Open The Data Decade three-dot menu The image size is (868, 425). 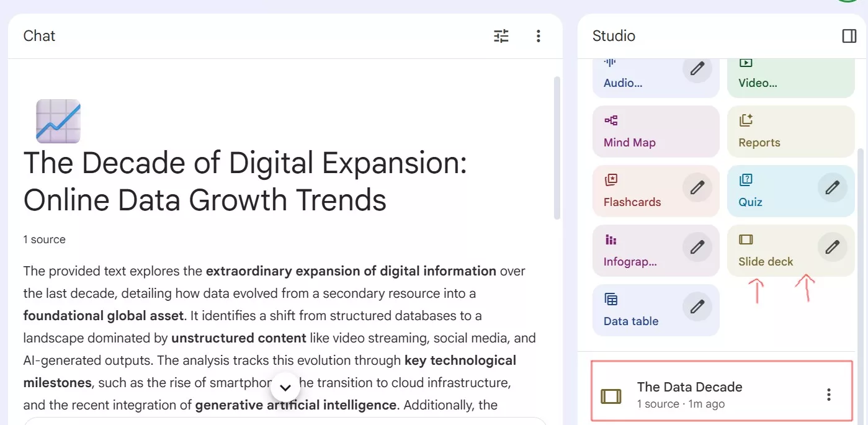(828, 393)
